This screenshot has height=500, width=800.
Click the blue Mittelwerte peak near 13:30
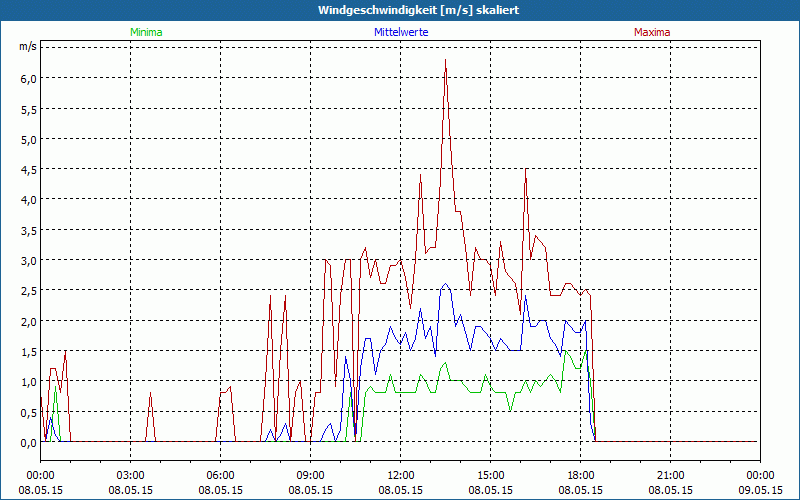(445, 284)
